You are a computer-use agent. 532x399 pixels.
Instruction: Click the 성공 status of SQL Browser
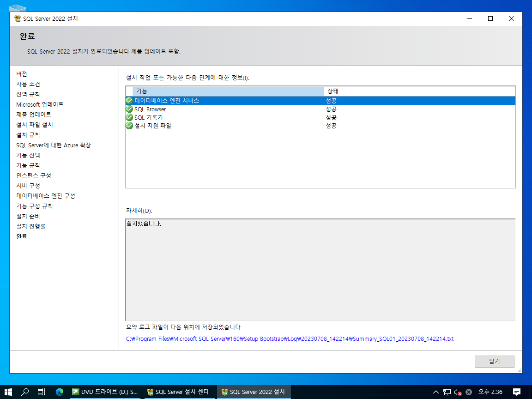pos(331,109)
